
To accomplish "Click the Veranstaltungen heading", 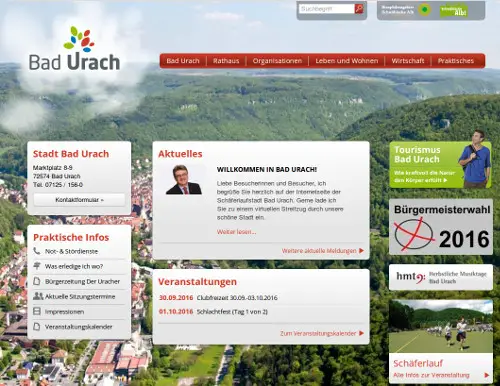I will point(197,282).
